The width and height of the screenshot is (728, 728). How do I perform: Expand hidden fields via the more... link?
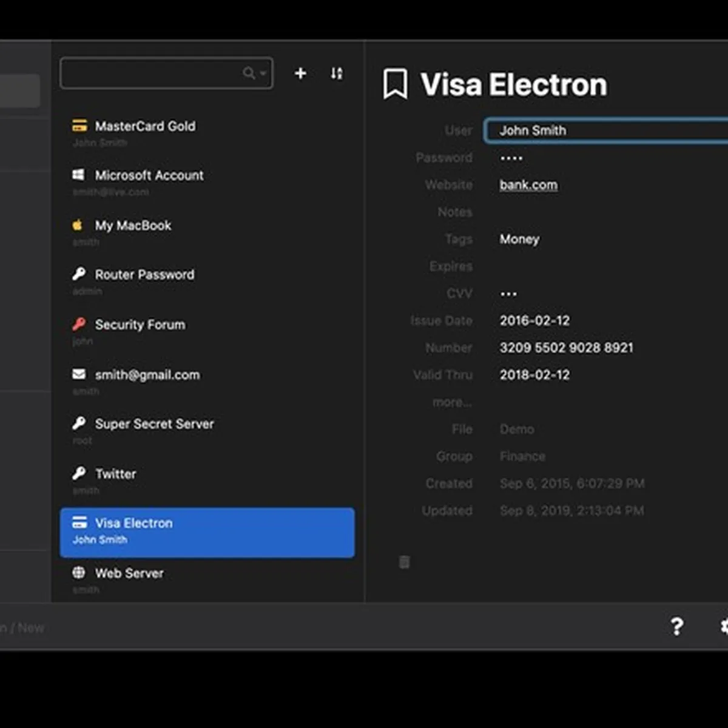coord(452,402)
